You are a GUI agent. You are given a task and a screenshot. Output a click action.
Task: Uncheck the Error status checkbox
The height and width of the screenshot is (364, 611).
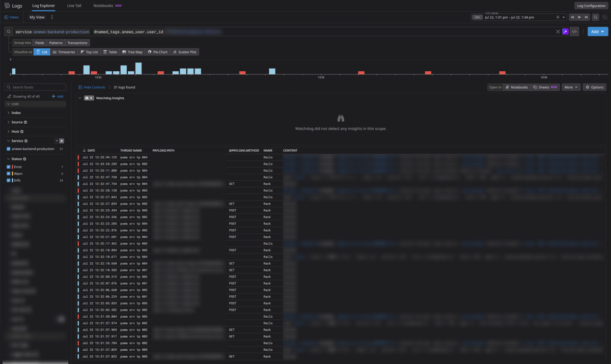coord(9,167)
